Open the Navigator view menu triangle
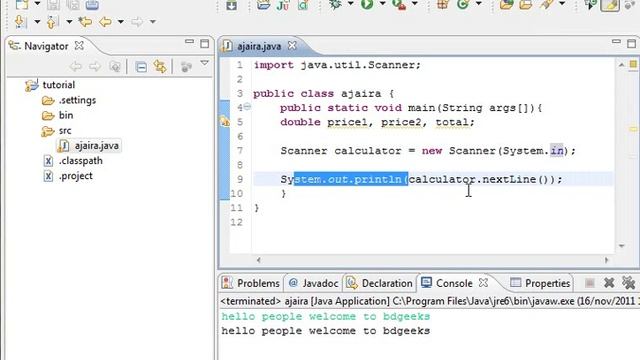Image resolution: width=640 pixels, height=360 pixels. pyautogui.click(x=204, y=64)
